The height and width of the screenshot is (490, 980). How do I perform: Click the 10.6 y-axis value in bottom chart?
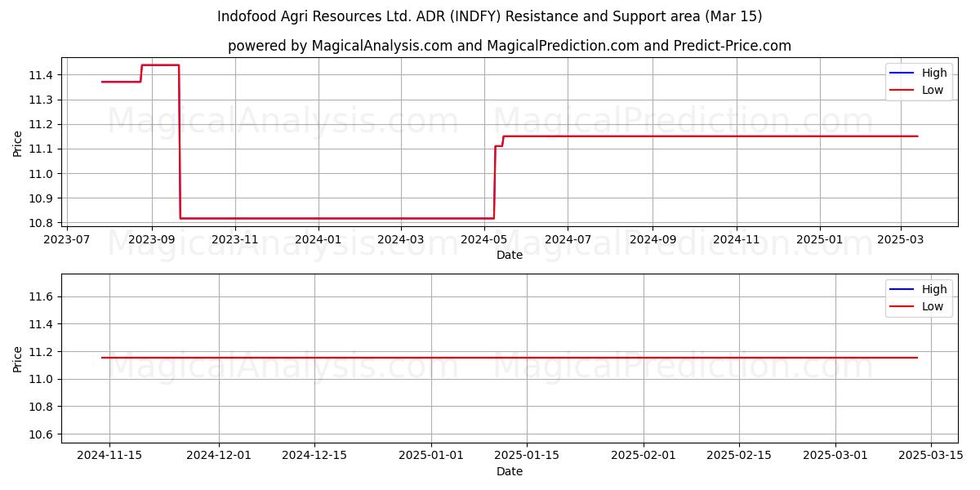[42, 434]
